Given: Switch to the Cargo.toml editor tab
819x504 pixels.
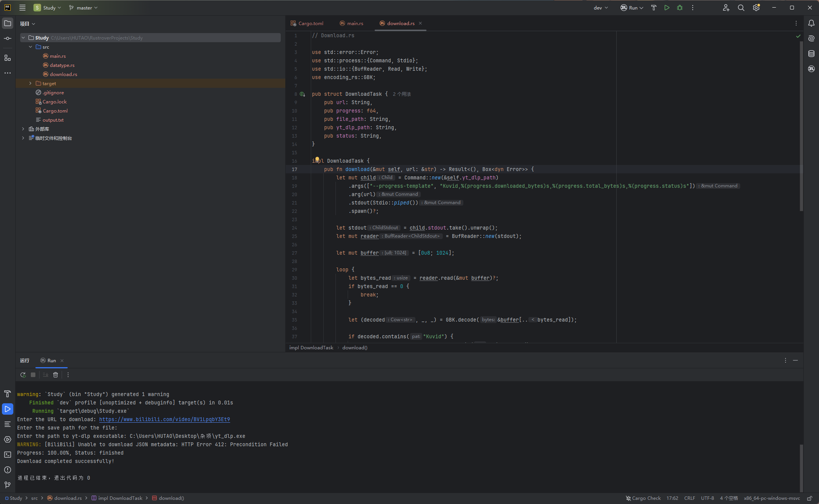Looking at the screenshot, I should pos(307,23).
